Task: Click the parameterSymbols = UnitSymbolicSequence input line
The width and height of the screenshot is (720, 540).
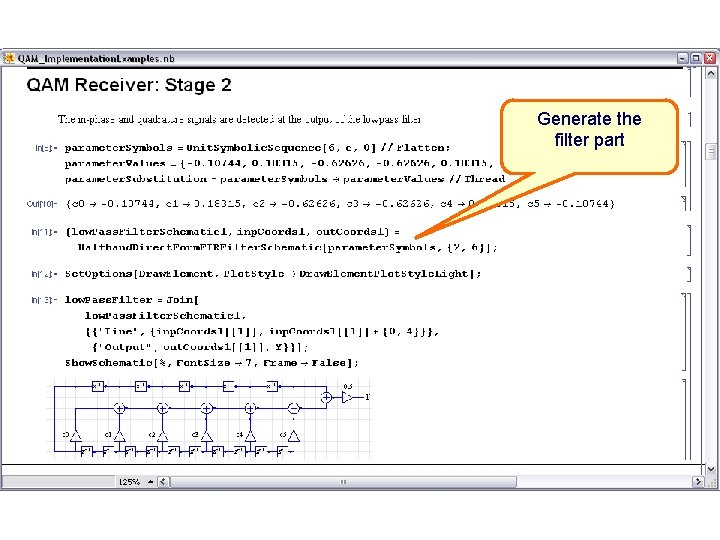Action: (x=257, y=148)
